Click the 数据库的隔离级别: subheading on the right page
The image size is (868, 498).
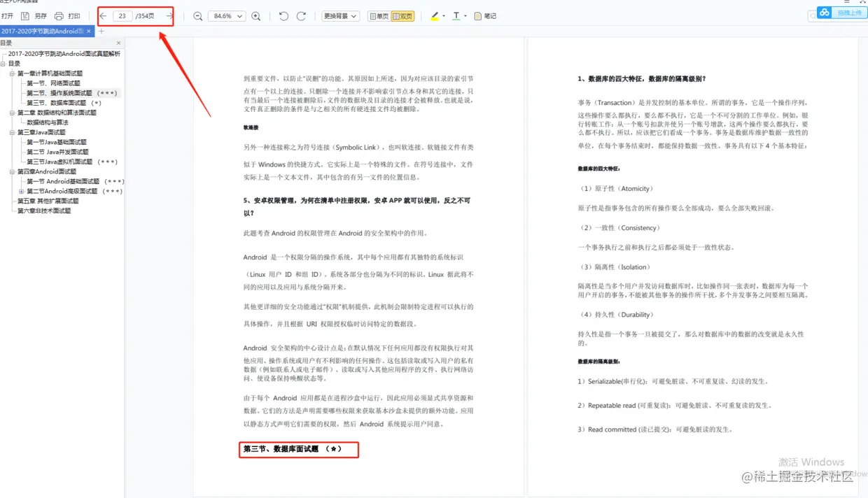599,362
